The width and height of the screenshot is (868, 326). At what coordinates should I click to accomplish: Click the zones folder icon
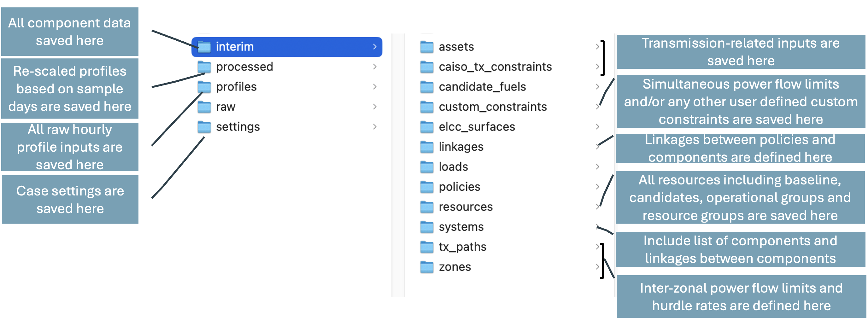[x=427, y=267]
